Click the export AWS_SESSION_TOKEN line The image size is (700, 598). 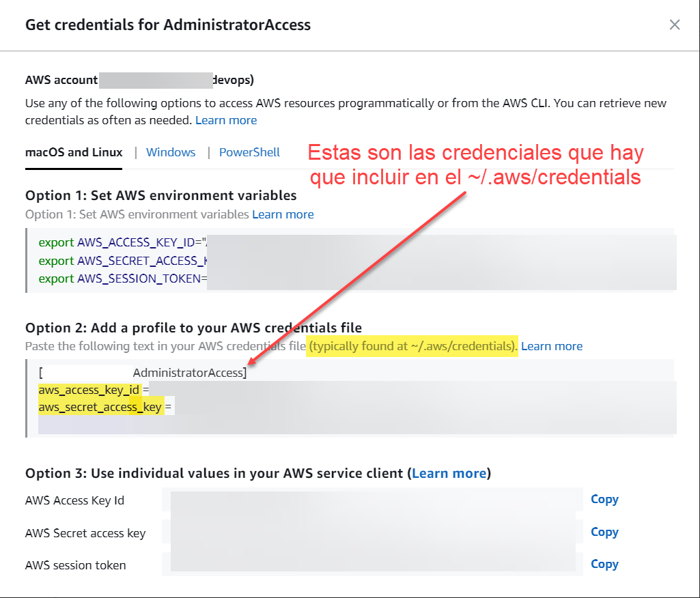pos(123,279)
